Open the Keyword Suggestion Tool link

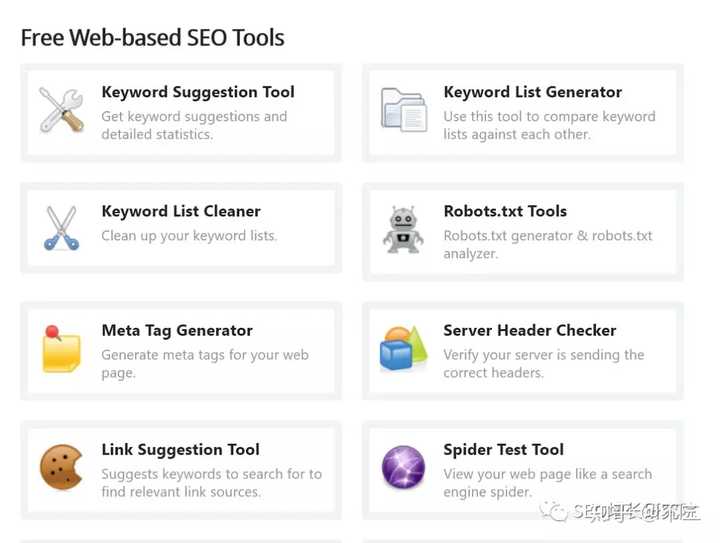198,92
